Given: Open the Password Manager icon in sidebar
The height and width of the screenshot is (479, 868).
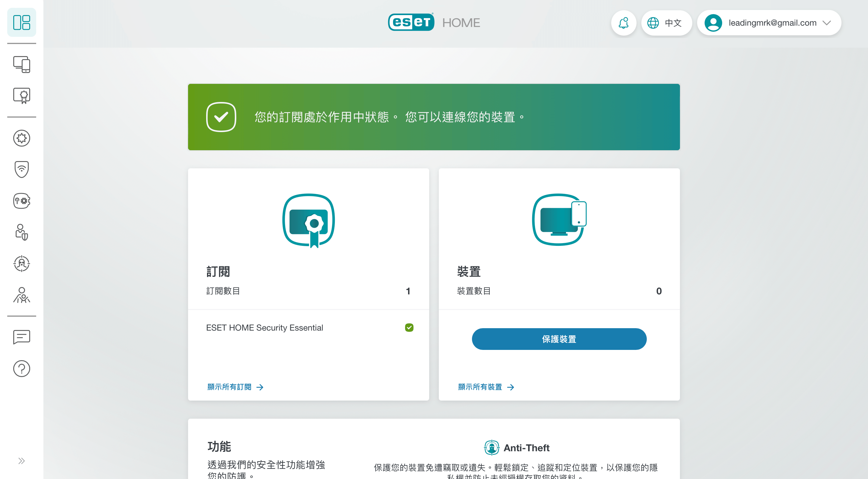Looking at the screenshot, I should (x=22, y=201).
